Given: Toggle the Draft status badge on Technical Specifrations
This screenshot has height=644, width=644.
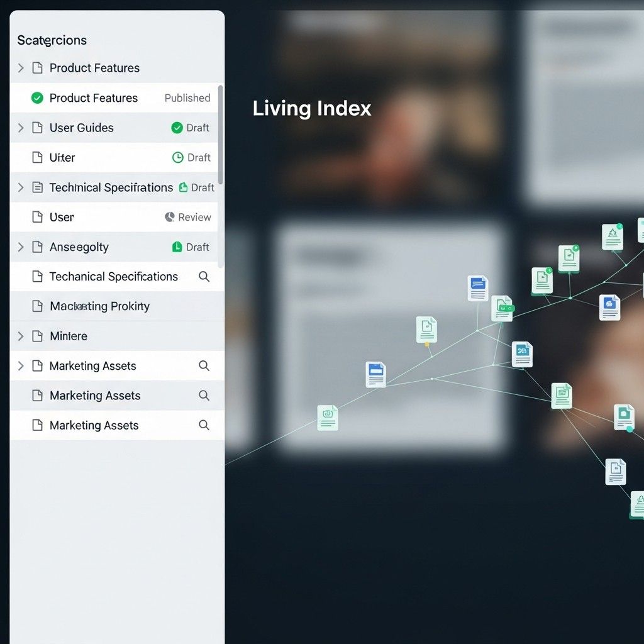Looking at the screenshot, I should (197, 187).
